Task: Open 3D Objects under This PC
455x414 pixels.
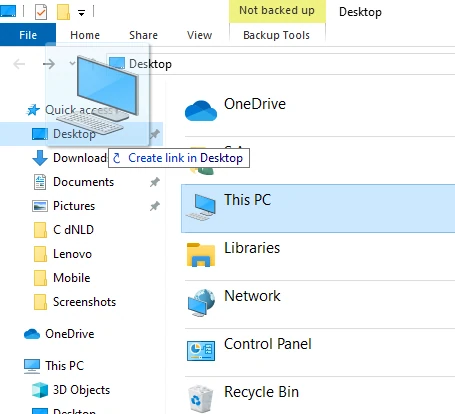Action: pos(81,390)
